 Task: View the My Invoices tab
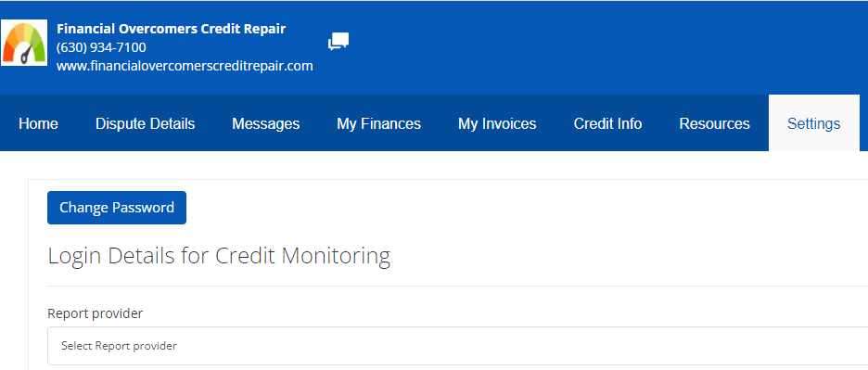(x=497, y=123)
